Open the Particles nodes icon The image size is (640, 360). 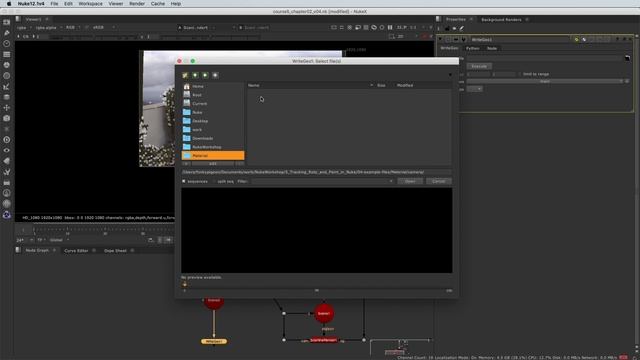pyautogui.click(x=7, y=129)
